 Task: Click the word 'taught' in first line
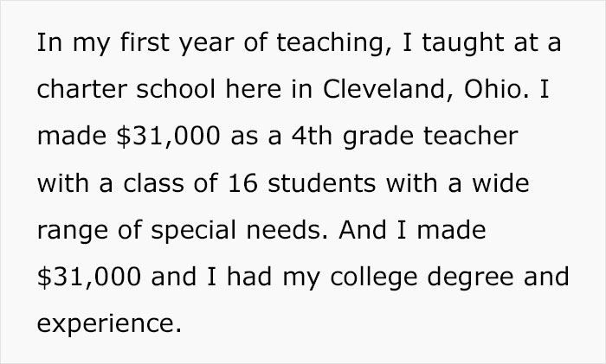coord(462,43)
